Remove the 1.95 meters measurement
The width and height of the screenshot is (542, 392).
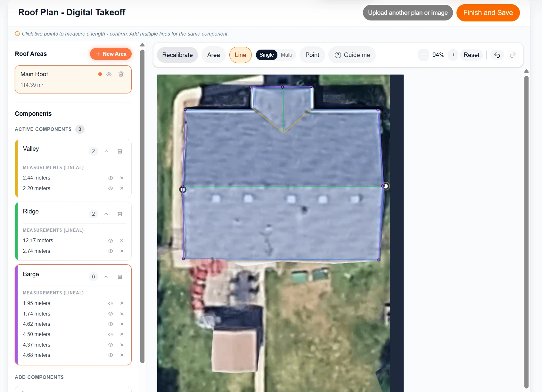click(x=122, y=303)
